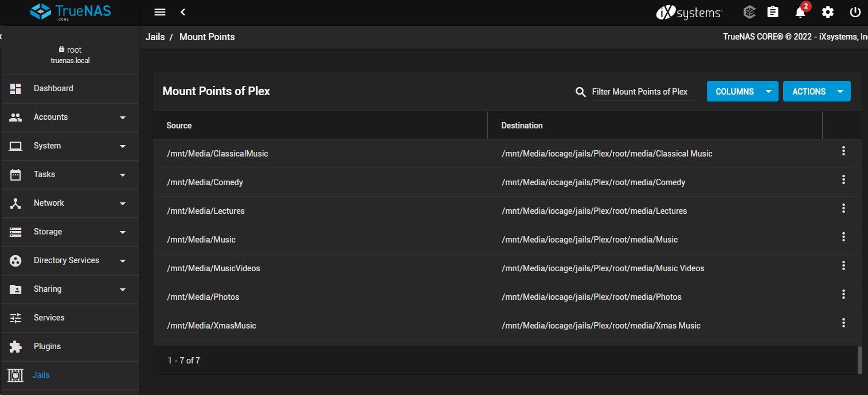The image size is (868, 395).
Task: Expand the Accounts menu arrow
Action: tap(122, 118)
